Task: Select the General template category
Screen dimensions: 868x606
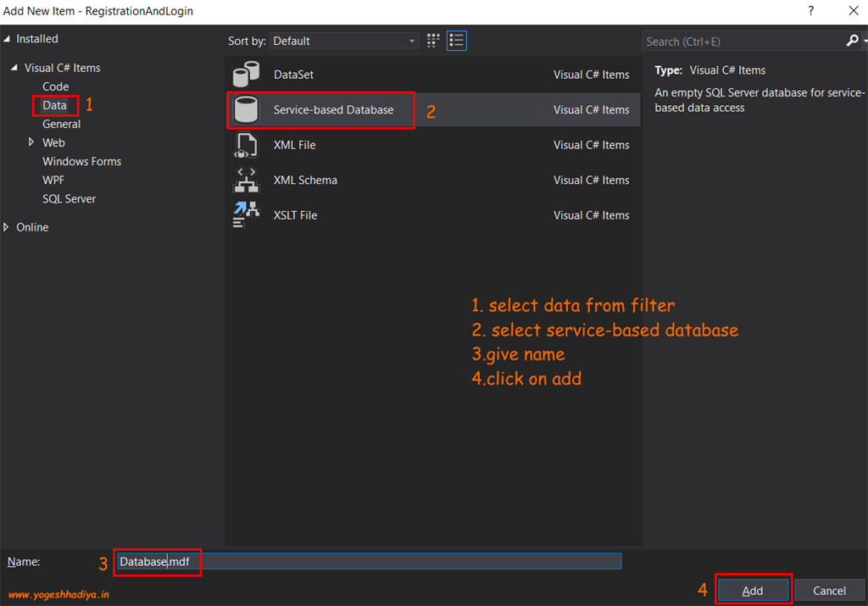Action: pyautogui.click(x=63, y=124)
